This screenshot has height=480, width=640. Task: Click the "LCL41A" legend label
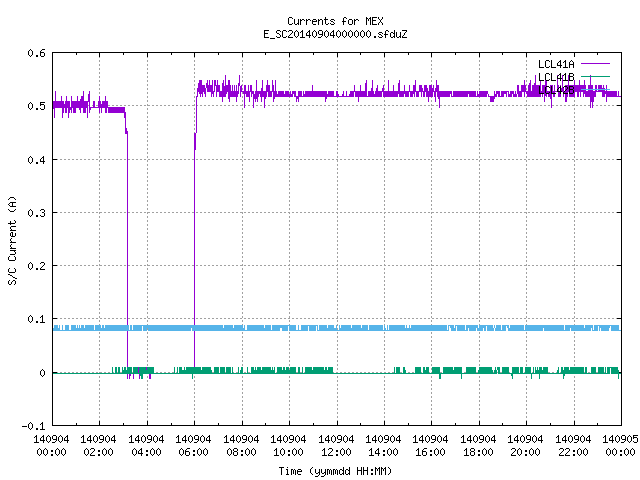point(556,64)
